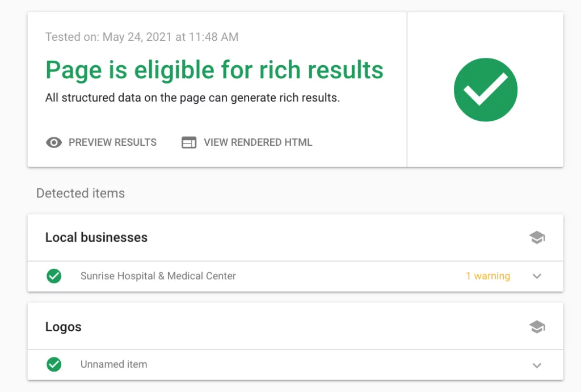This screenshot has height=392, width=581.
Task: Click the large green checkmark circle
Action: (x=486, y=90)
